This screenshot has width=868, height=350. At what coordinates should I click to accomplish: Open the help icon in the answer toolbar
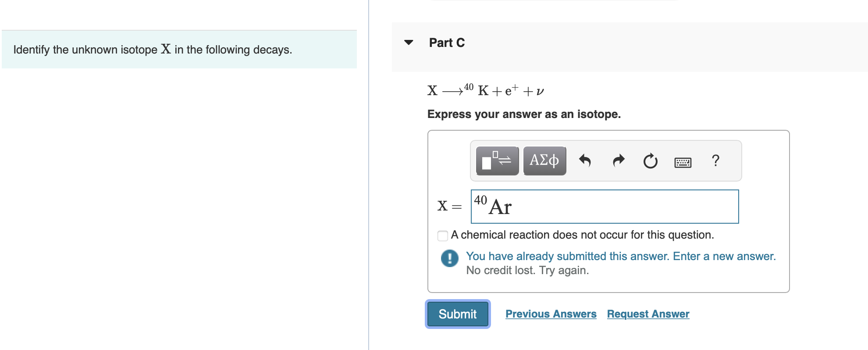pyautogui.click(x=715, y=161)
